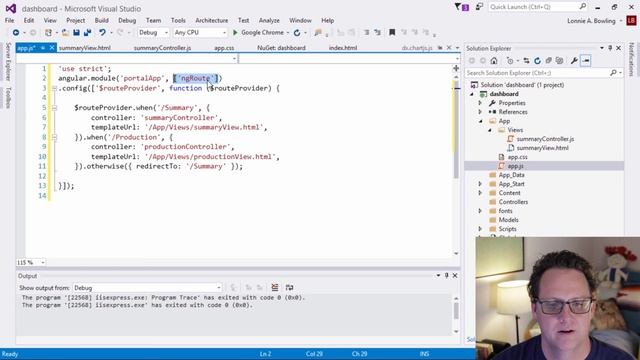Click the bookmark icon in toolbar

392,32
